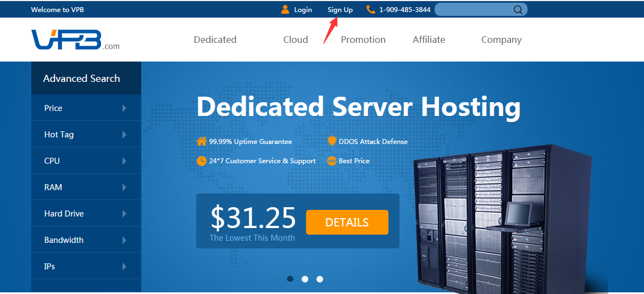Viewport: 644px width, 294px height.
Task: Click the Advanced Search header
Action: click(x=86, y=78)
